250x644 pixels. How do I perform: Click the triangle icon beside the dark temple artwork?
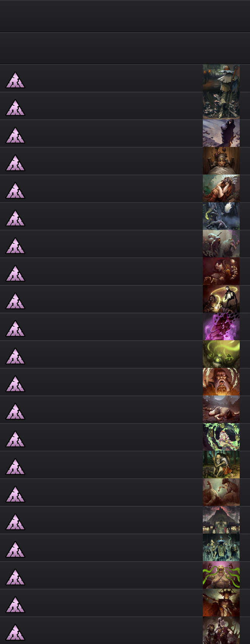pos(15,522)
